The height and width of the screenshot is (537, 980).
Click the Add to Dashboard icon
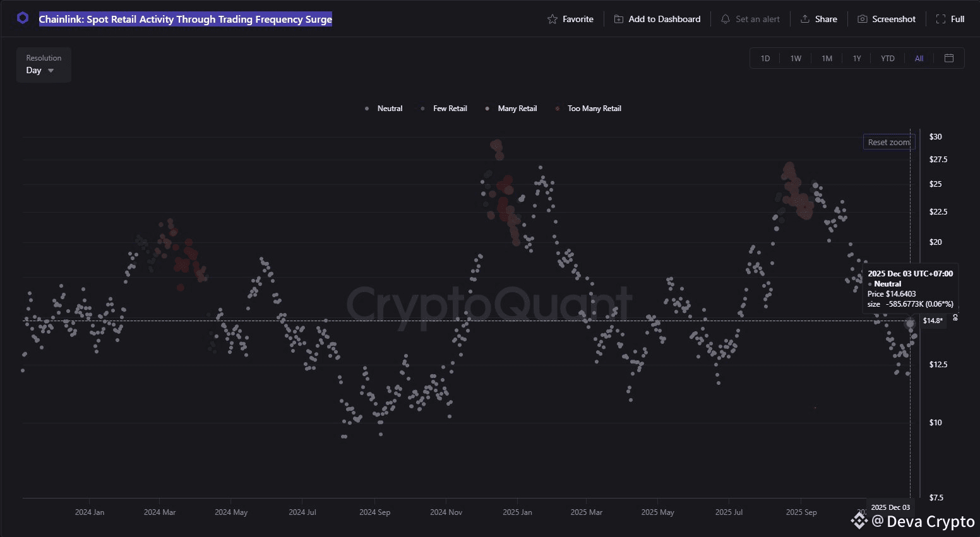619,20
